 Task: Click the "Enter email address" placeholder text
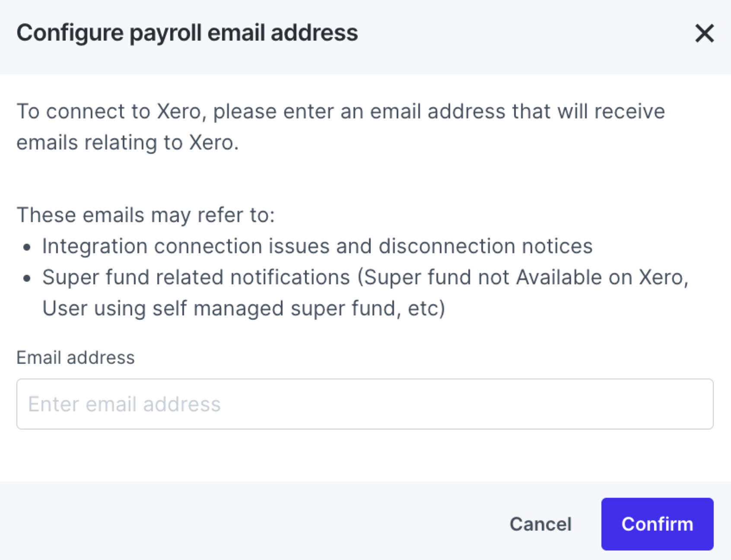[x=124, y=404]
